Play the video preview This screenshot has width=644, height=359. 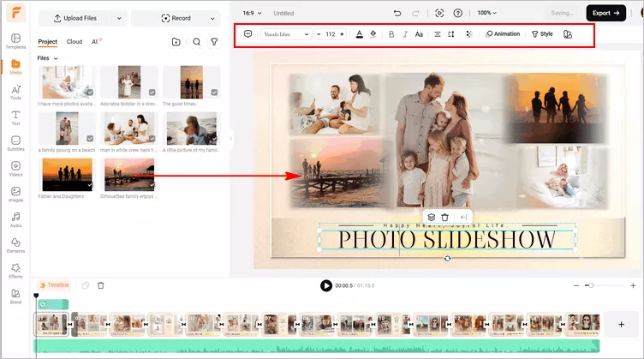pyautogui.click(x=326, y=285)
